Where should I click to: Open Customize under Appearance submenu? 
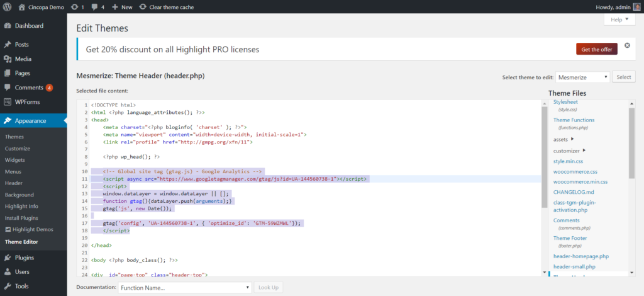pos(18,149)
